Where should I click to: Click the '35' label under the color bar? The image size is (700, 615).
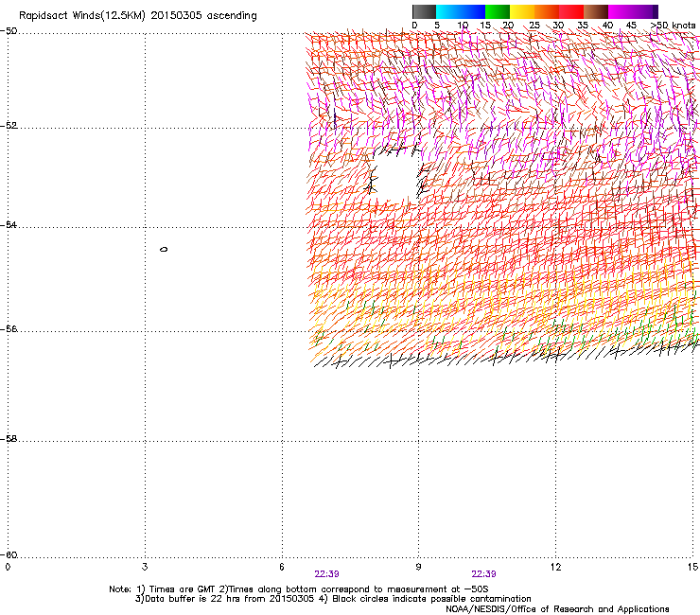[583, 26]
